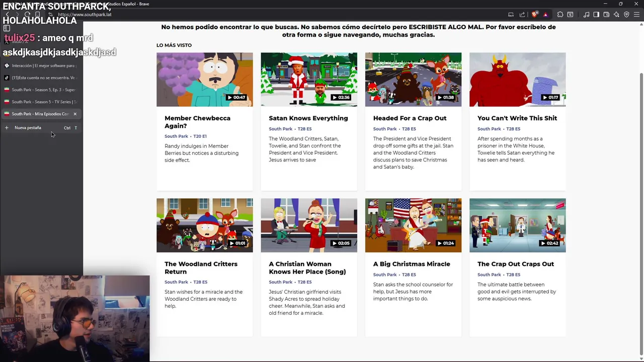Click South Park link under A Big Christmas Miracle
This screenshot has width=644, height=362.
(x=385, y=275)
